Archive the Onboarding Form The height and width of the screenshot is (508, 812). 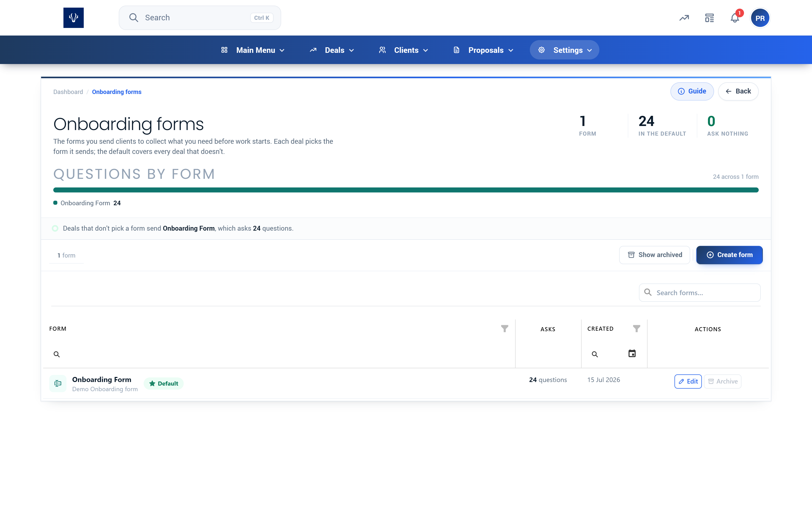[723, 381]
